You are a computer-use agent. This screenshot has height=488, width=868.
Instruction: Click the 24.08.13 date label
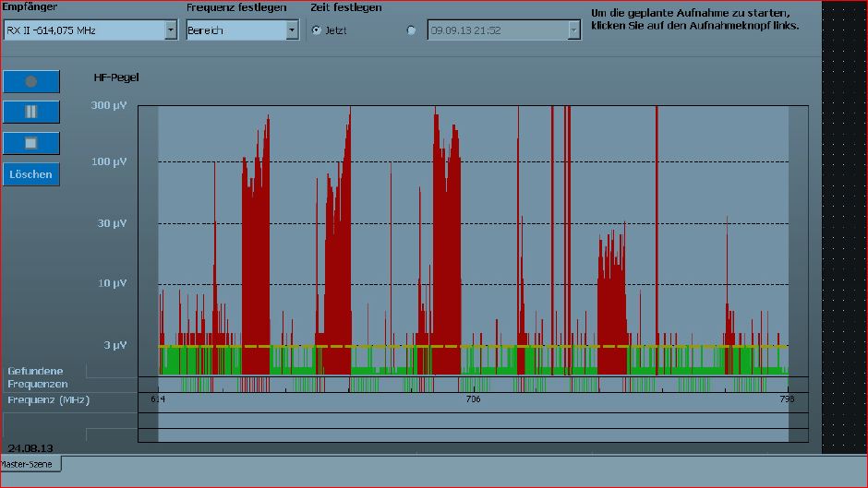[x=30, y=448]
